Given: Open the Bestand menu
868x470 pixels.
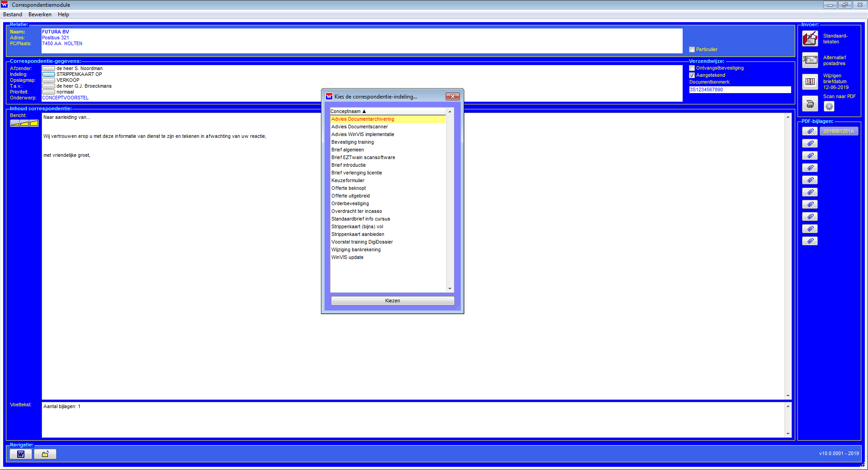Looking at the screenshot, I should point(13,14).
